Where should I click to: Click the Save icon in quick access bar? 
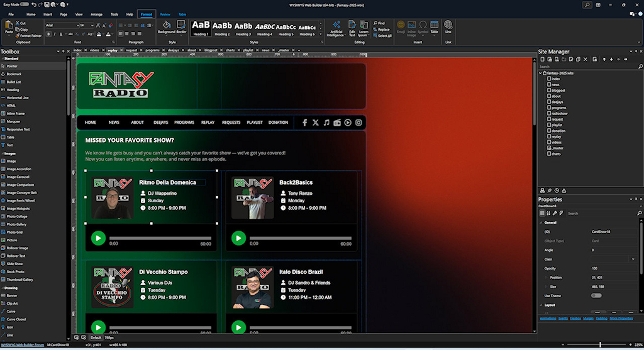(x=47, y=4)
